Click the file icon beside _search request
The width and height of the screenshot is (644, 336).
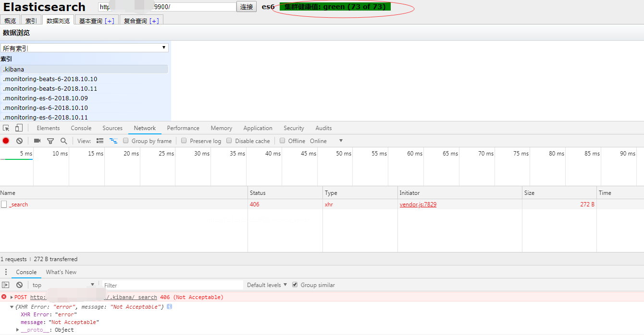tap(4, 204)
